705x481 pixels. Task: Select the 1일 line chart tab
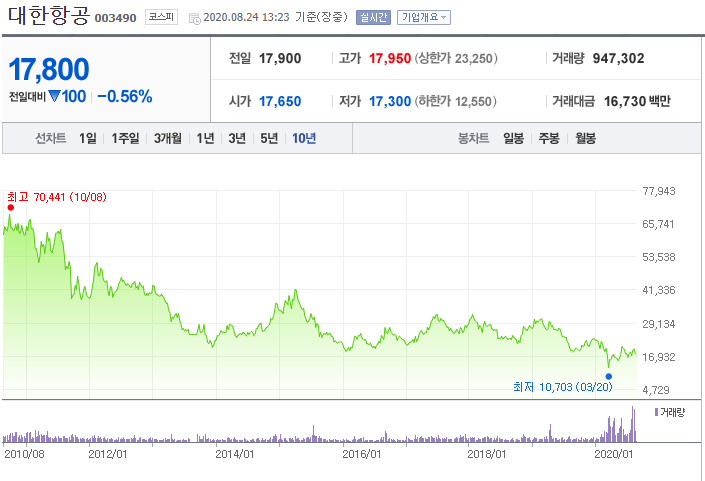point(88,138)
